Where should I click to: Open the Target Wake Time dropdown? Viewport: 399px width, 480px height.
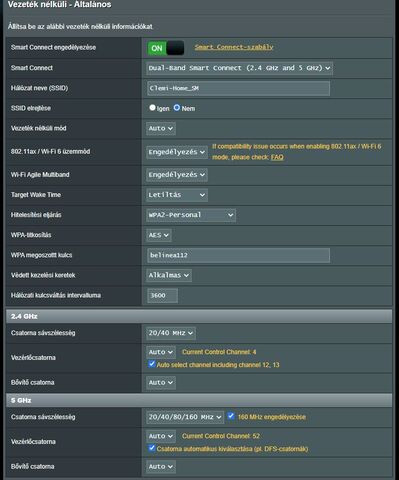177,195
